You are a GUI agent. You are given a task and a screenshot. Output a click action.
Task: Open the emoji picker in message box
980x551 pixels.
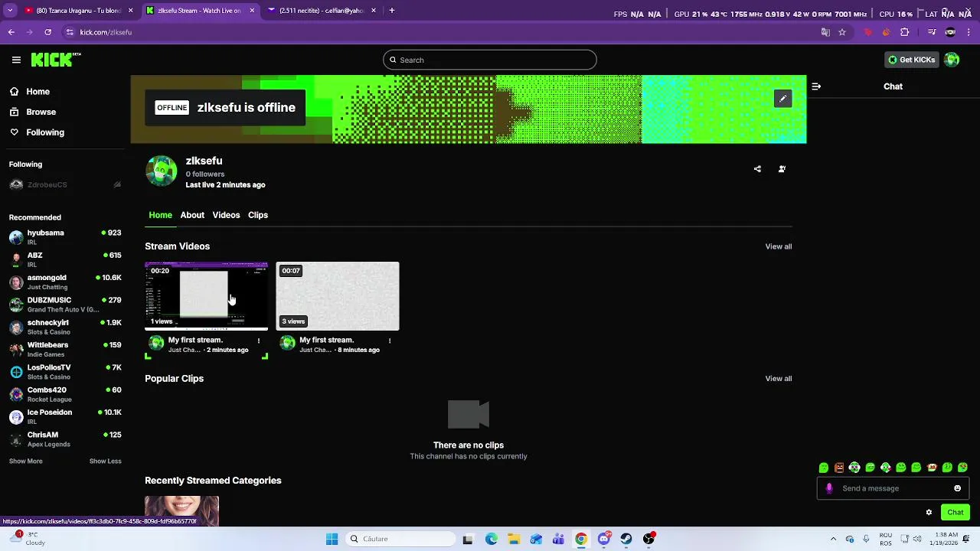pyautogui.click(x=957, y=488)
